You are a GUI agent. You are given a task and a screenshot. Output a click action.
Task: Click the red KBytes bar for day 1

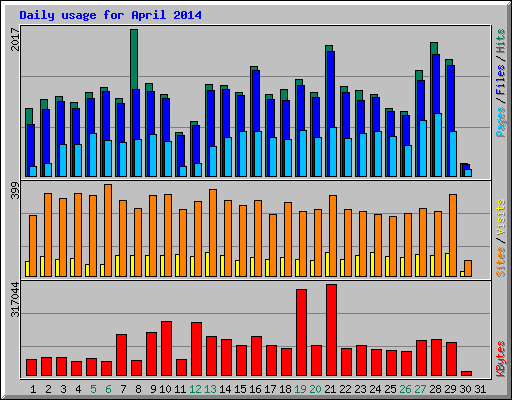(31, 368)
